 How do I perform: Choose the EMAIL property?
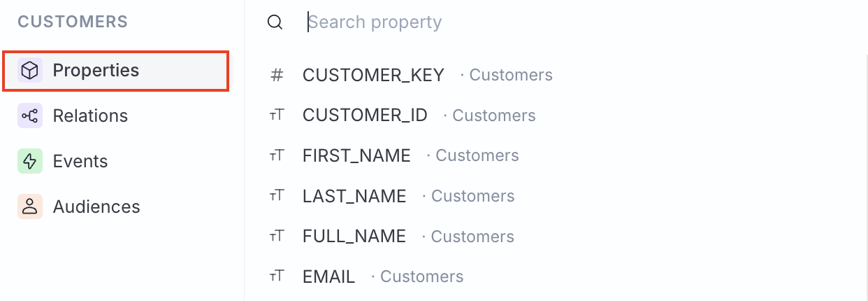(x=328, y=276)
